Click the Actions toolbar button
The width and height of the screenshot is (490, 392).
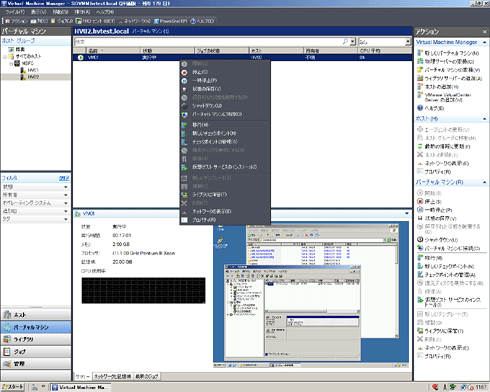(x=17, y=21)
